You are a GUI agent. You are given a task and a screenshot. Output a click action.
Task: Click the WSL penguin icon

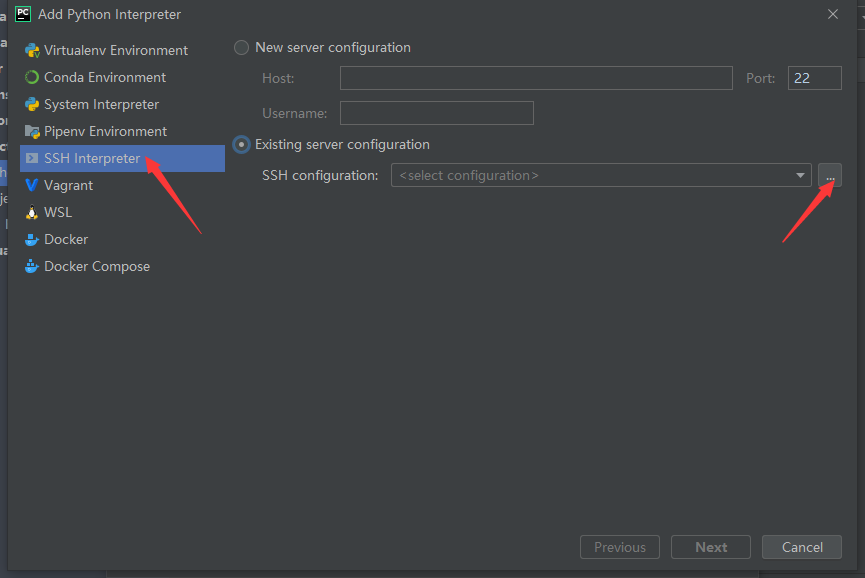(32, 213)
